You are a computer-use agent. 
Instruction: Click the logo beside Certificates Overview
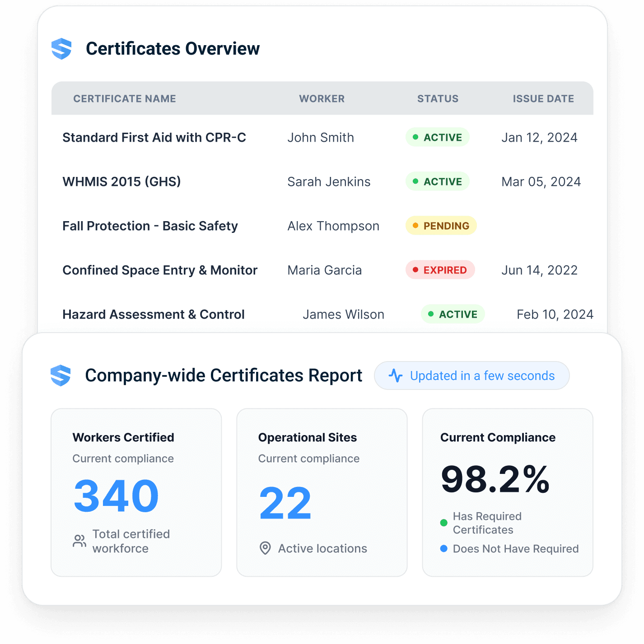pos(61,49)
